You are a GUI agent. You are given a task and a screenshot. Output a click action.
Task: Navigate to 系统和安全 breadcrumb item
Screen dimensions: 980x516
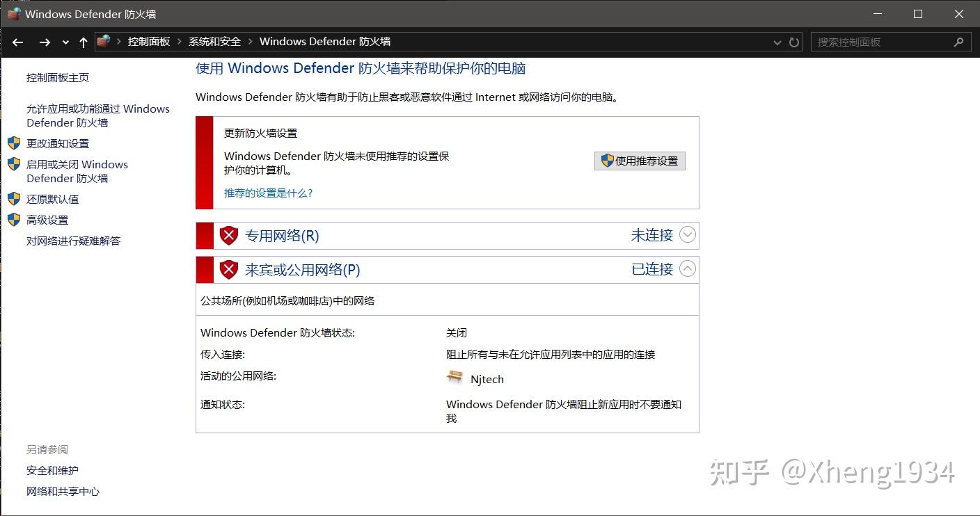(x=213, y=41)
